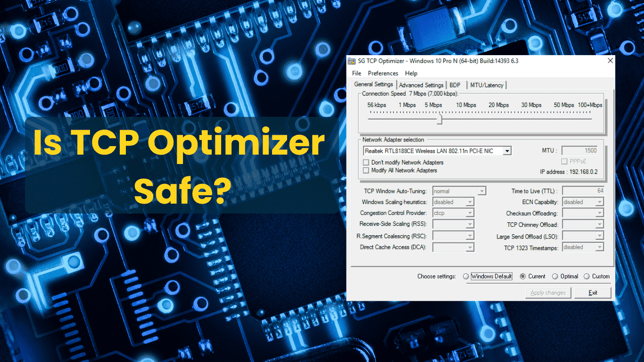Switch to the Advanced Settings tab
This screenshot has height=362, width=644.
pos(421,85)
